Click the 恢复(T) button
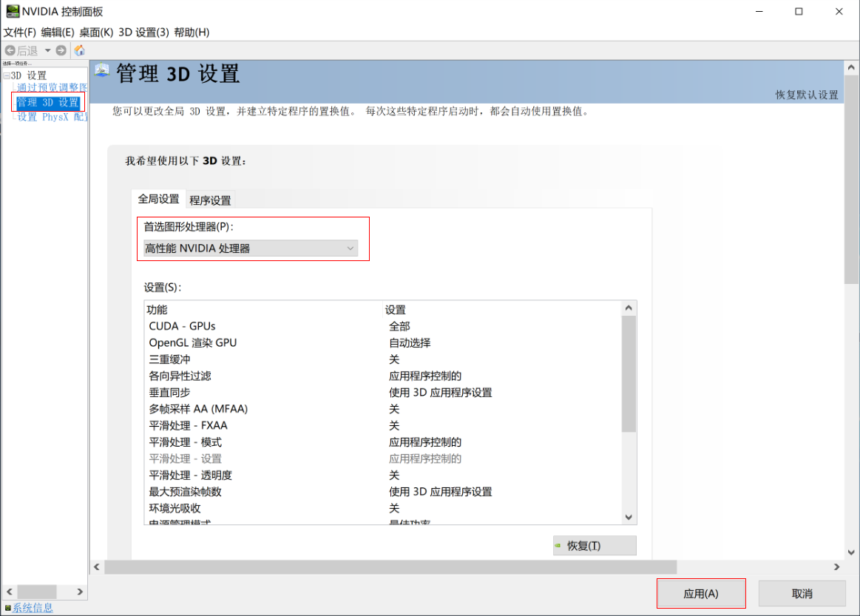The height and width of the screenshot is (616, 860). [x=595, y=546]
